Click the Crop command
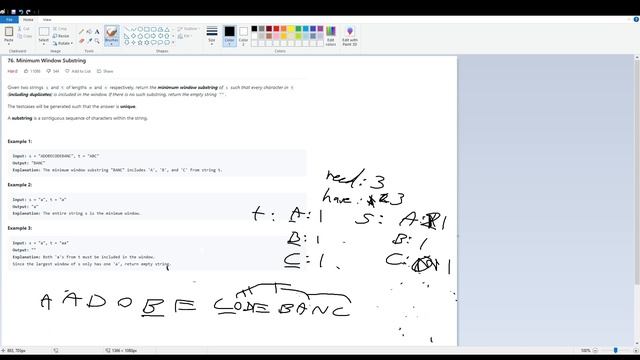Viewport: 640px width, 360px height. (x=60, y=29)
